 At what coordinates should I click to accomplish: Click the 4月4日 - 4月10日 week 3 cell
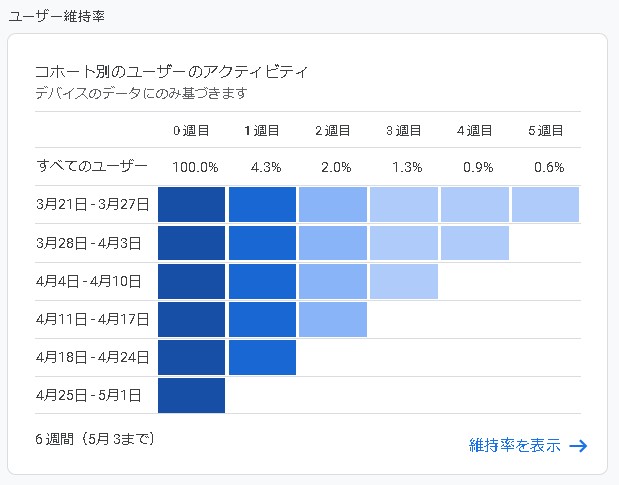[404, 281]
